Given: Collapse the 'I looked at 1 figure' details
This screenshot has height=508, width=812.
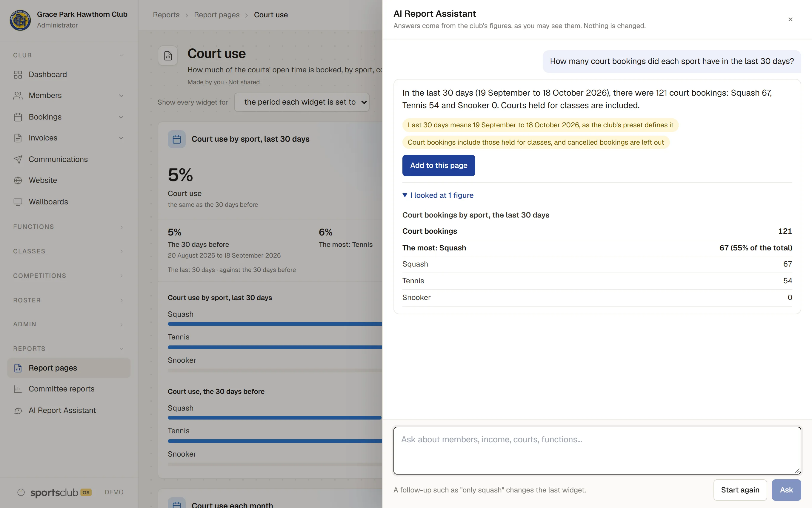Looking at the screenshot, I should click(438, 195).
